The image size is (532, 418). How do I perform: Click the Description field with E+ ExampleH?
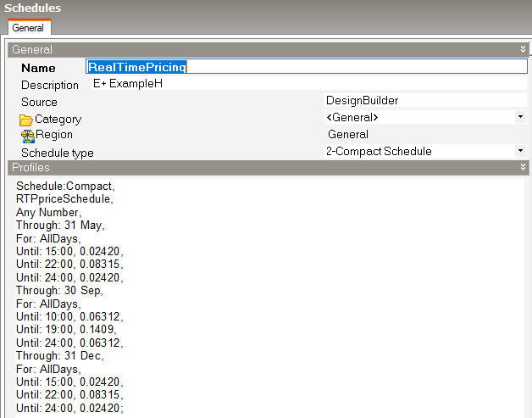[x=305, y=84]
